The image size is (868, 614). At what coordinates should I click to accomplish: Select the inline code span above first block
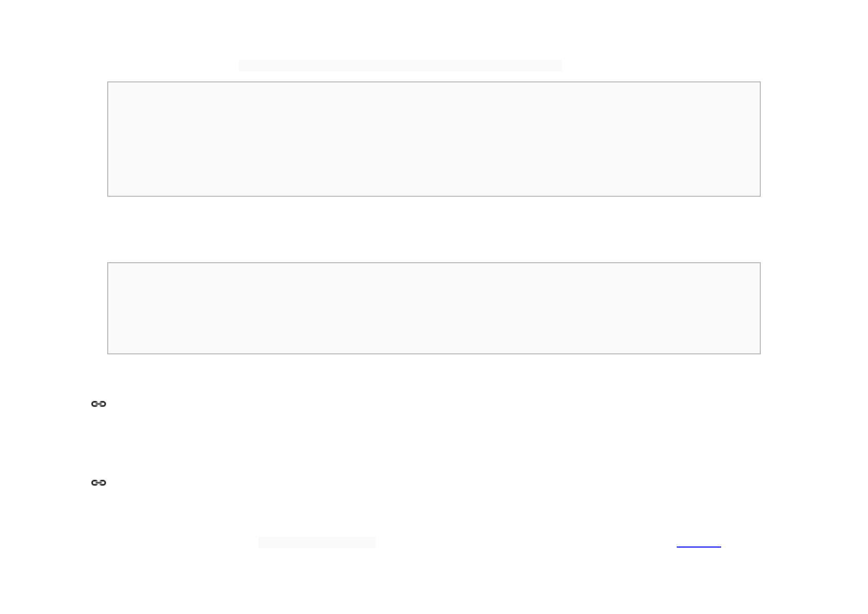point(400,65)
